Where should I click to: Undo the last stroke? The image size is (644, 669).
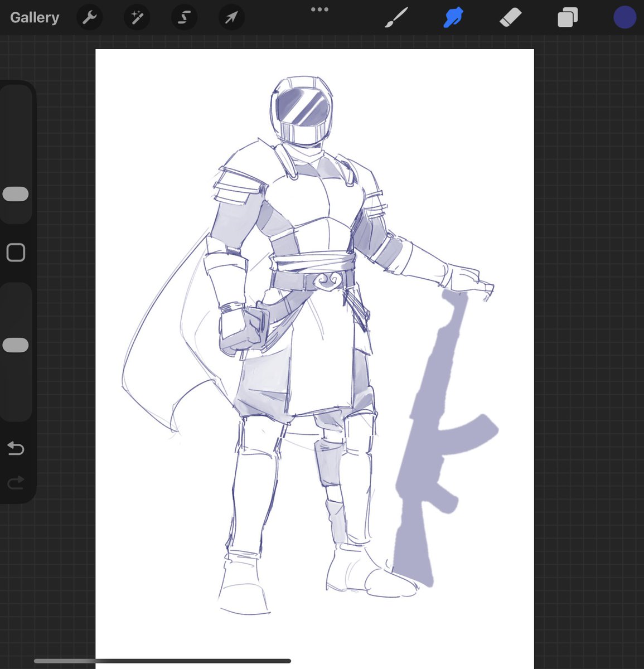coord(16,448)
